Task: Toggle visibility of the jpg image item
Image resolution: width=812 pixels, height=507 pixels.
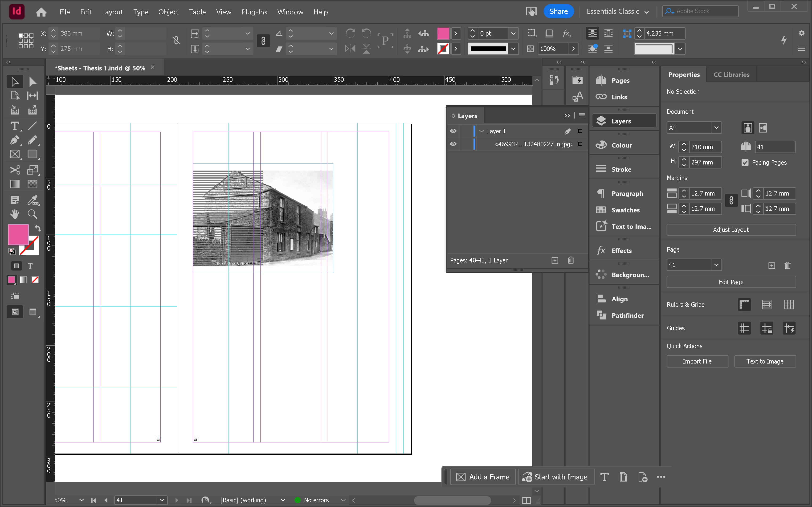Action: [453, 144]
